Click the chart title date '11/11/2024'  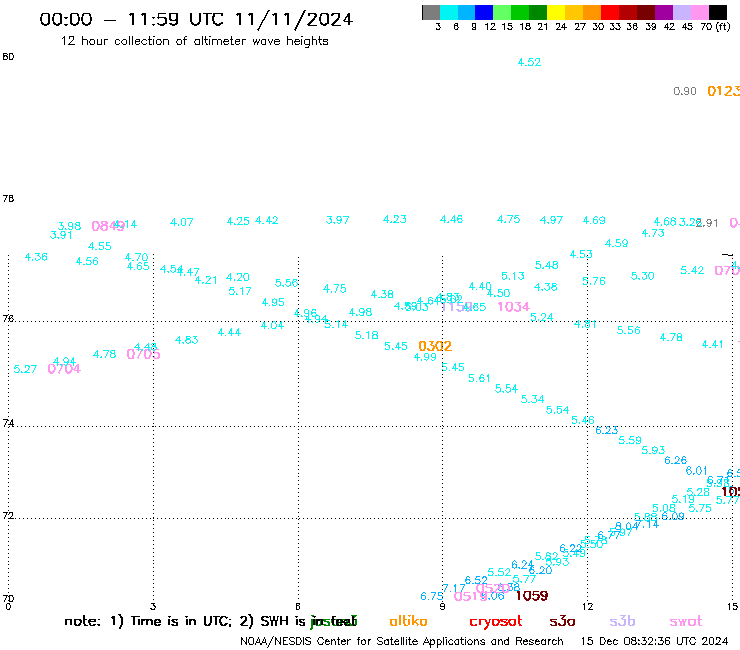(294, 20)
